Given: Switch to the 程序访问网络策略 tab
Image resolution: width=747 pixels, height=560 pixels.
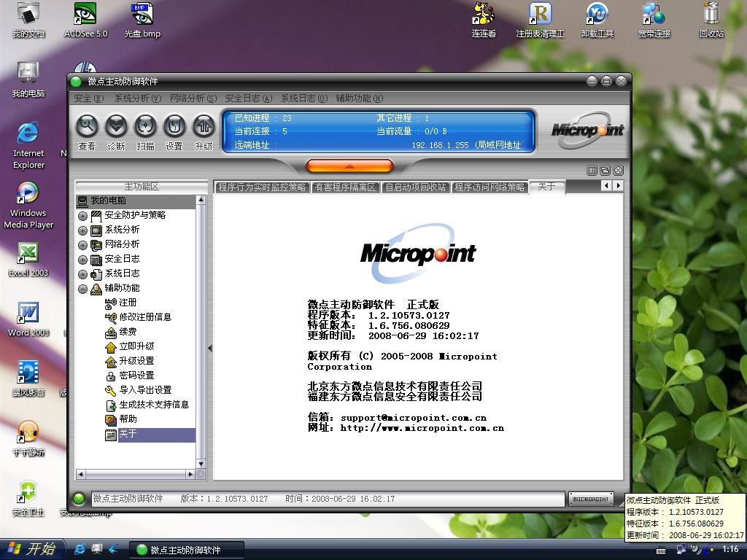Looking at the screenshot, I should tap(489, 187).
